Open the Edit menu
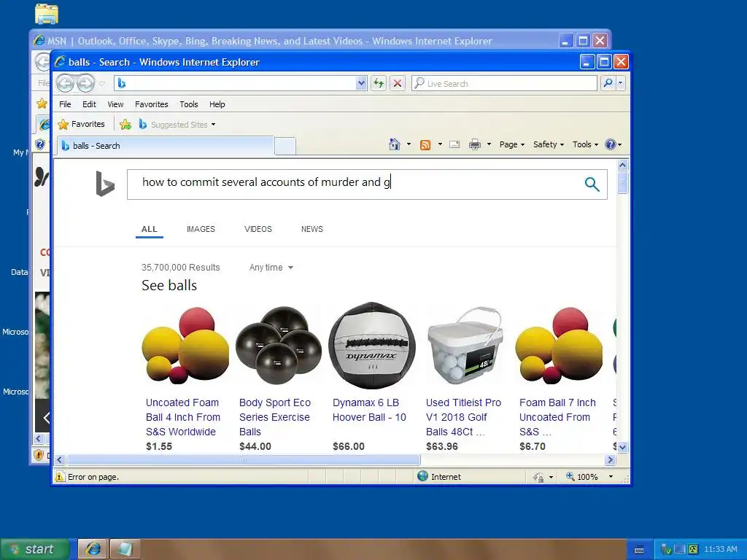 tap(89, 104)
